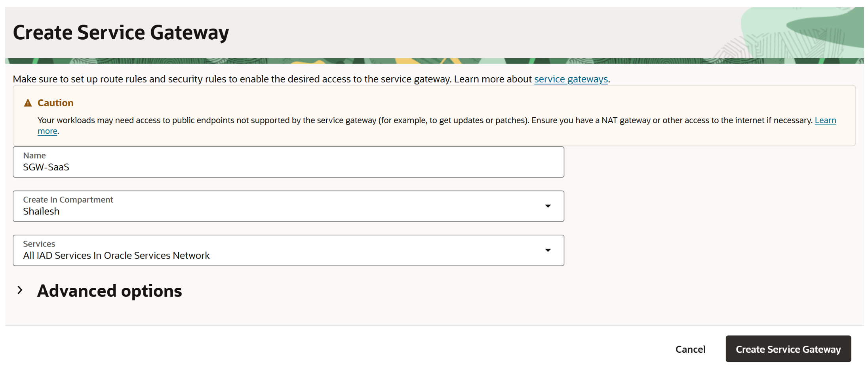
Task: Cancel the service gateway creation
Action: tap(690, 349)
